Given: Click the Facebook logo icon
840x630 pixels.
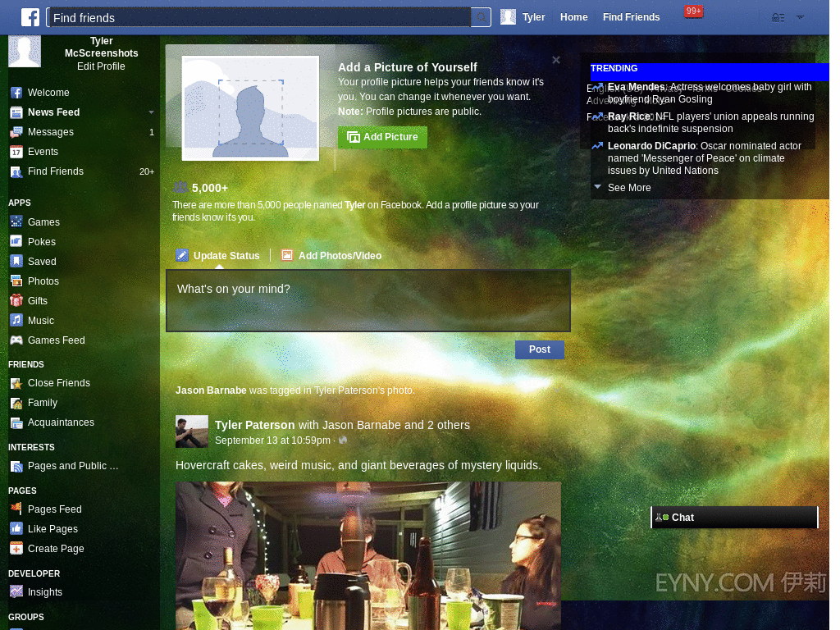Looking at the screenshot, I should click(30, 17).
